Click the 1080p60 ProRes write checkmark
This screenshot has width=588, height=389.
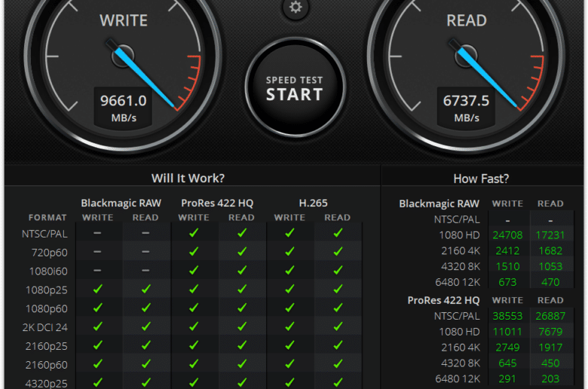coord(194,308)
